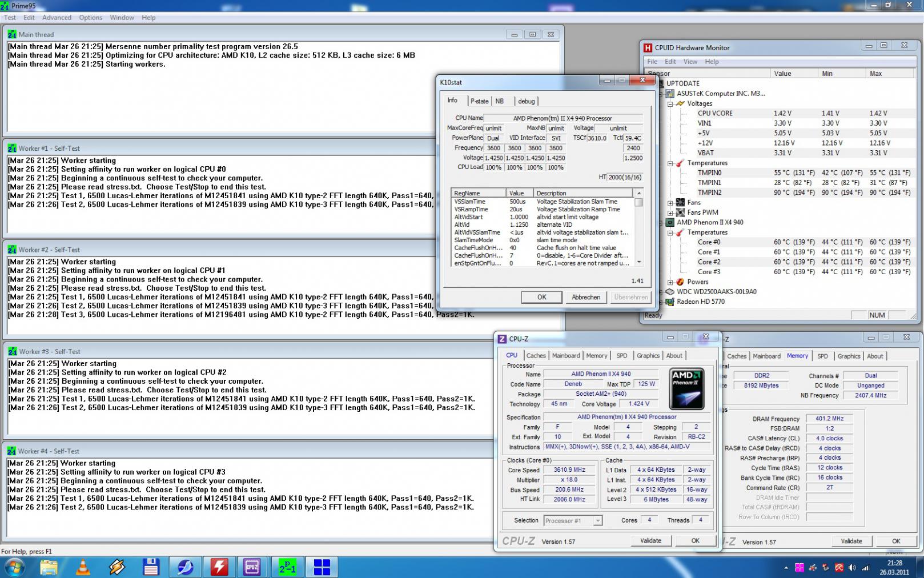Switch to the SeaMonkey taskbar window
This screenshot has height=578, width=924.
tap(185, 567)
